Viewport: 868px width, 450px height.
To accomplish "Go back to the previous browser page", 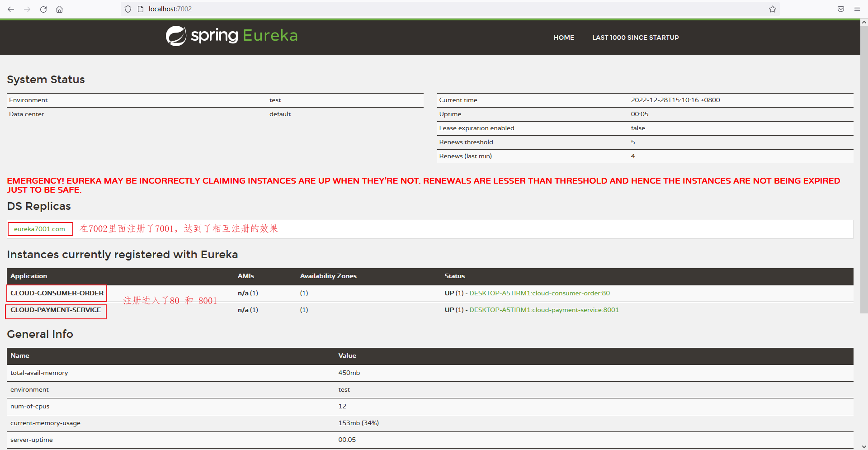I will pyautogui.click(x=11, y=9).
